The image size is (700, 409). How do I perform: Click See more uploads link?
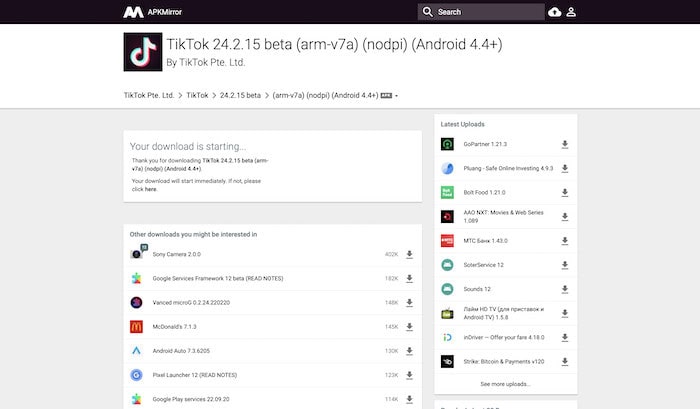click(505, 384)
